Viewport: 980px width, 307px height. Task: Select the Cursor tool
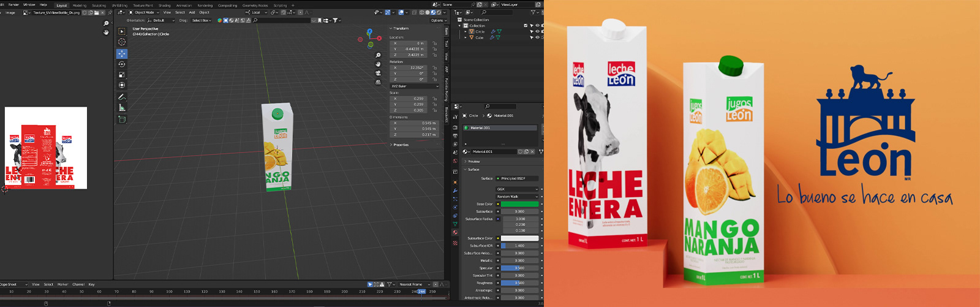click(121, 42)
